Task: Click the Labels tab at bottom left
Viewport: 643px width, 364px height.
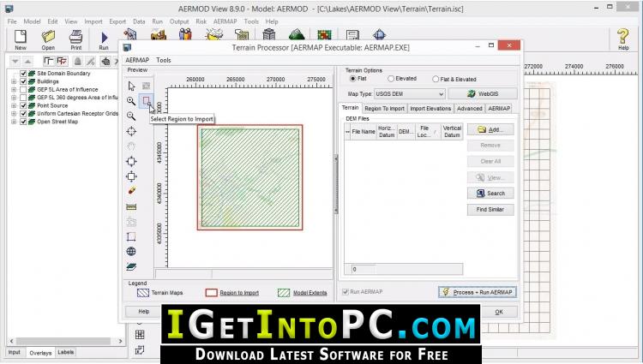Action: coord(66,352)
